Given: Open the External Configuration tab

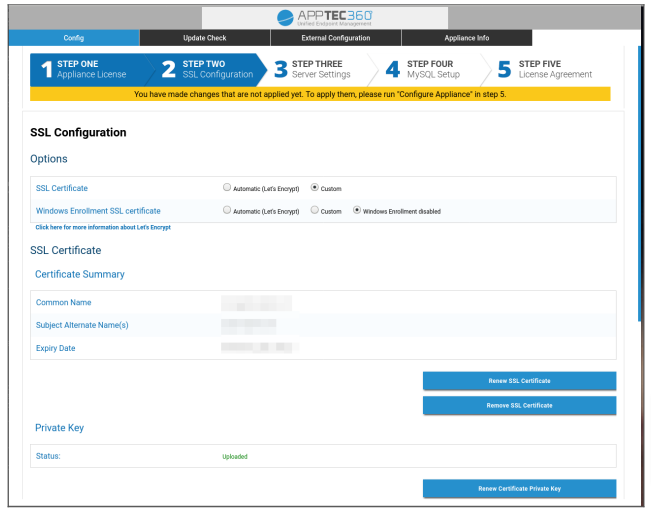Looking at the screenshot, I should coord(335,38).
